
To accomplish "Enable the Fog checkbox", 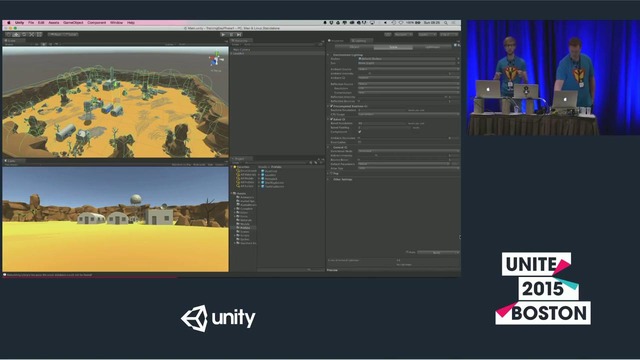I will 331,173.
